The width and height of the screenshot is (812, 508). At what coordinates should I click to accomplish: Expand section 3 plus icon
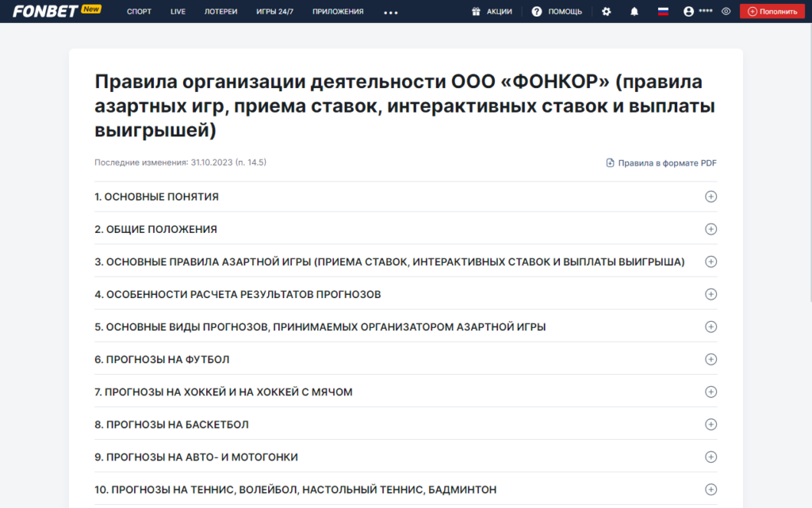(710, 262)
